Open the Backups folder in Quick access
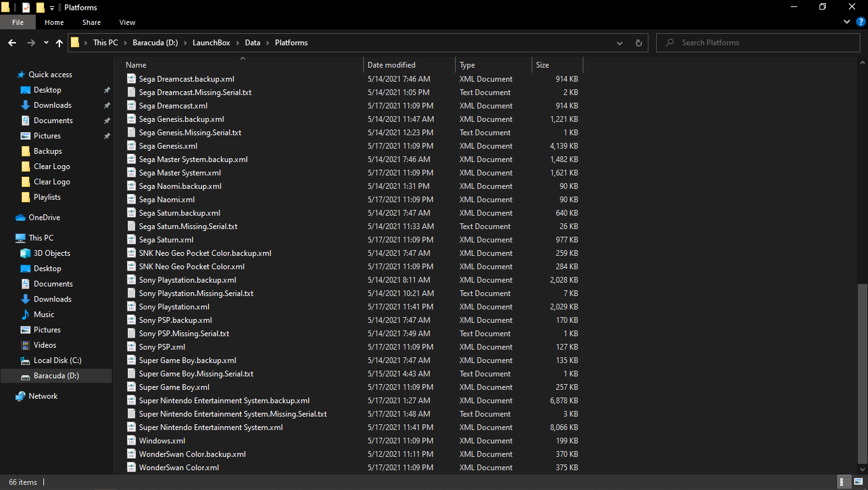This screenshot has width=868, height=490. [48, 151]
